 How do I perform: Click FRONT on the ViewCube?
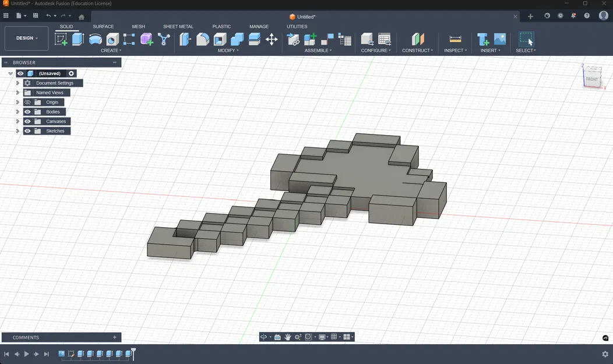pos(592,77)
